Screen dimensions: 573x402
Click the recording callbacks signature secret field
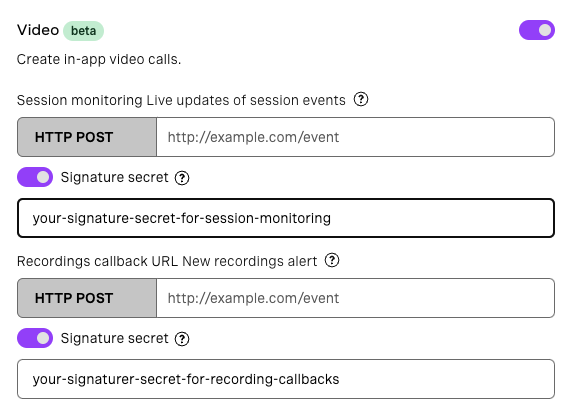[x=286, y=379]
